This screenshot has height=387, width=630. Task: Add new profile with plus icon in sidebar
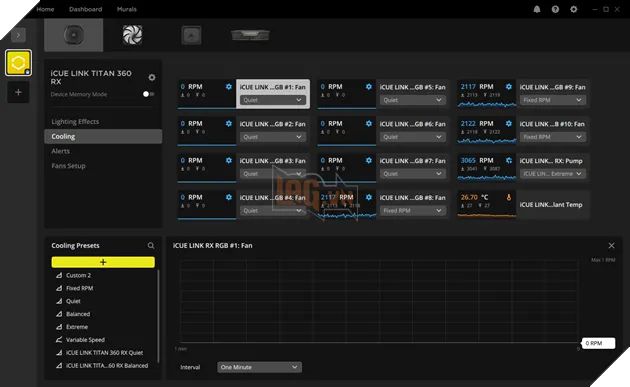(x=18, y=92)
